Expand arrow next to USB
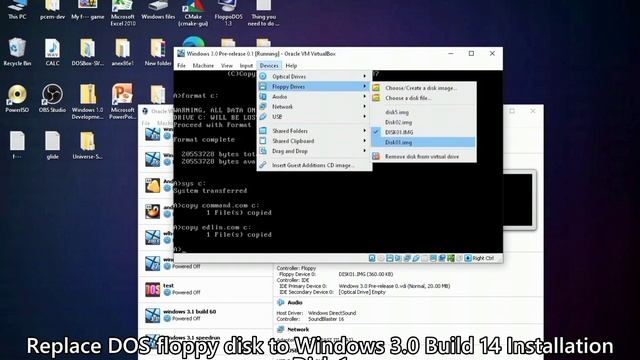 (364, 117)
